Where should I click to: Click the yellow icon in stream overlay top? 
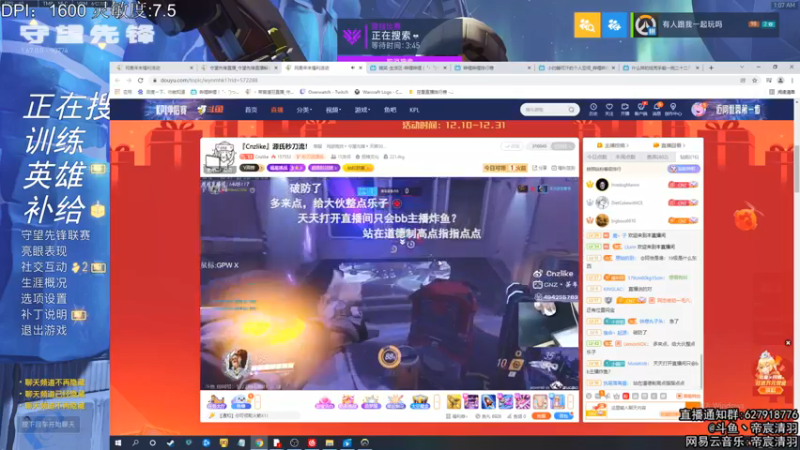(587, 24)
